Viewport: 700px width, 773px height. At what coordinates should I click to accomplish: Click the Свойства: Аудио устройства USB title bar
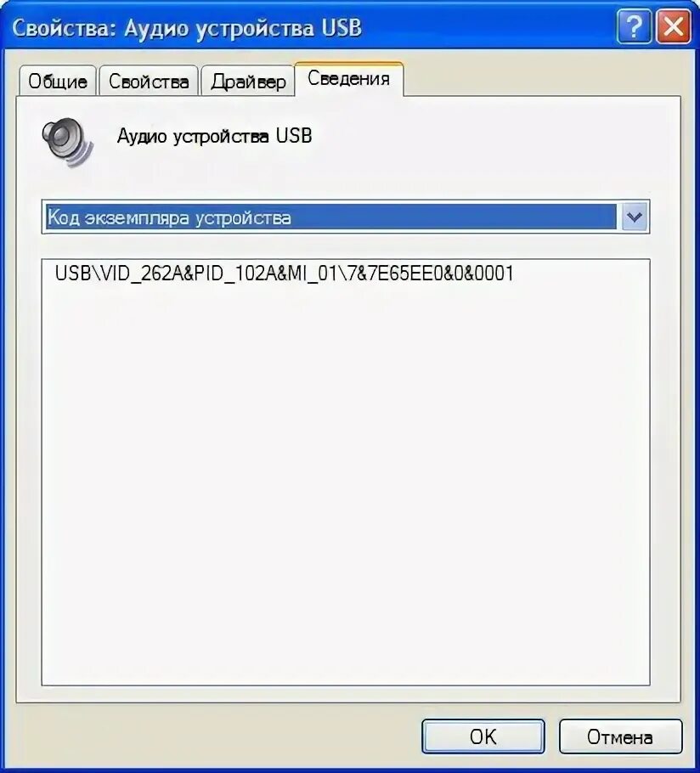pos(311,27)
